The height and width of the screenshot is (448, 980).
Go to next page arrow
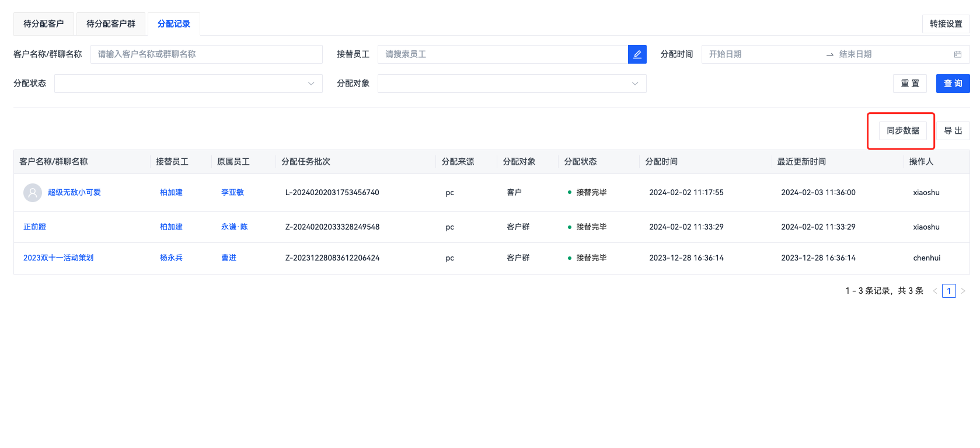(x=963, y=291)
